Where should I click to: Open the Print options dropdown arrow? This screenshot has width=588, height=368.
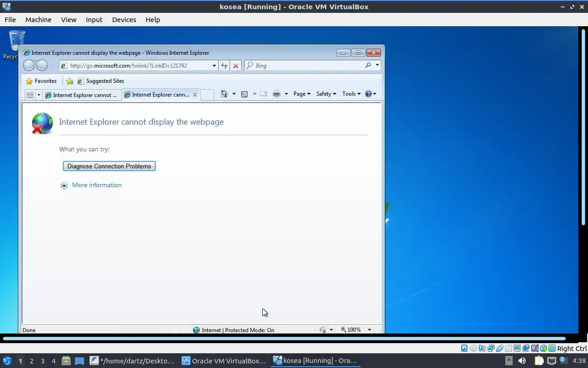[x=286, y=94]
